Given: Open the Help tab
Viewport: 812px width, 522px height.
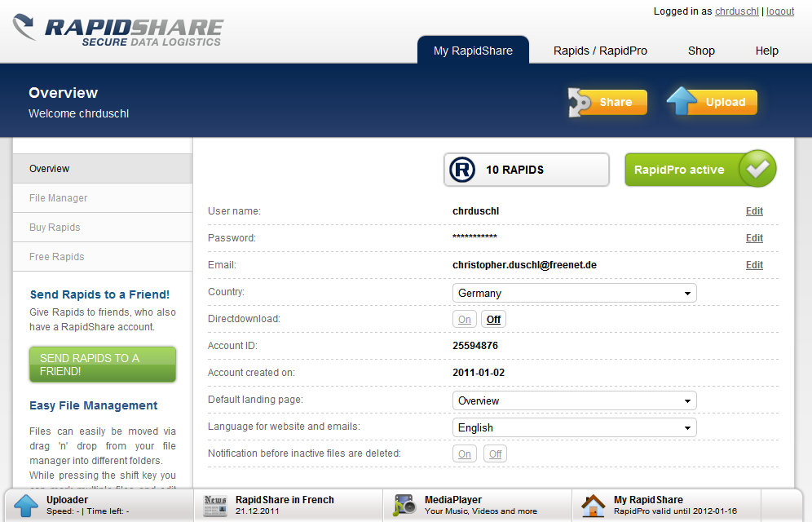Looking at the screenshot, I should (766, 51).
